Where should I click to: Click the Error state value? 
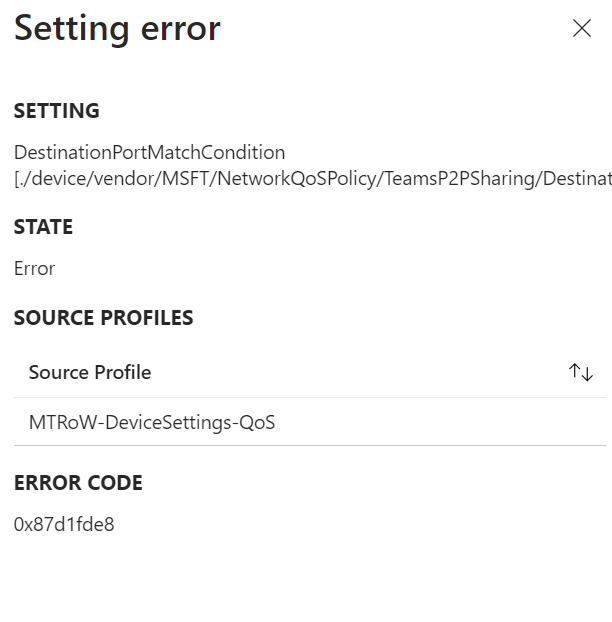pyautogui.click(x=35, y=269)
